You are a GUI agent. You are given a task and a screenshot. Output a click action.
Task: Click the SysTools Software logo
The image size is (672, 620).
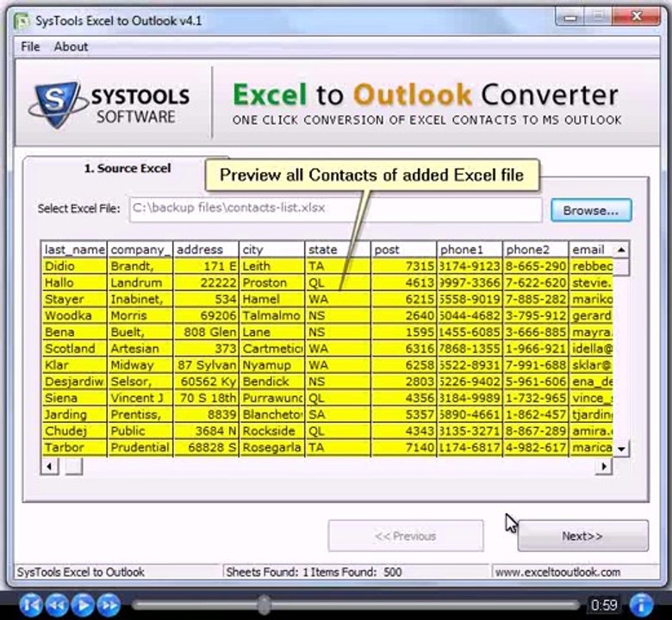click(x=109, y=105)
